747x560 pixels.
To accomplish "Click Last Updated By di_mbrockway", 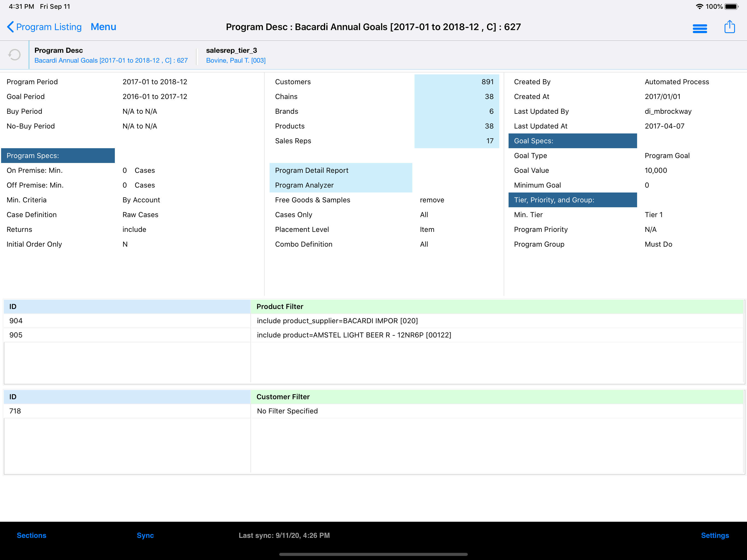I will 668,112.
